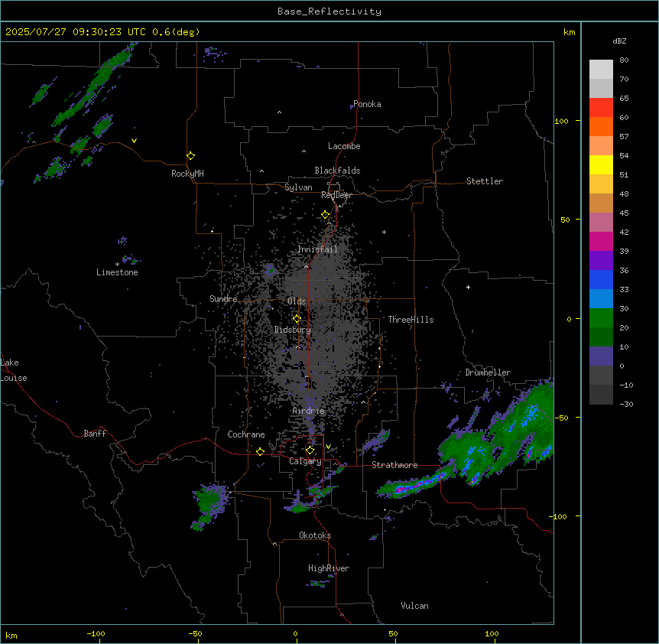The image size is (659, 644).
Task: Click the km unit label at top right
Action: [x=569, y=32]
